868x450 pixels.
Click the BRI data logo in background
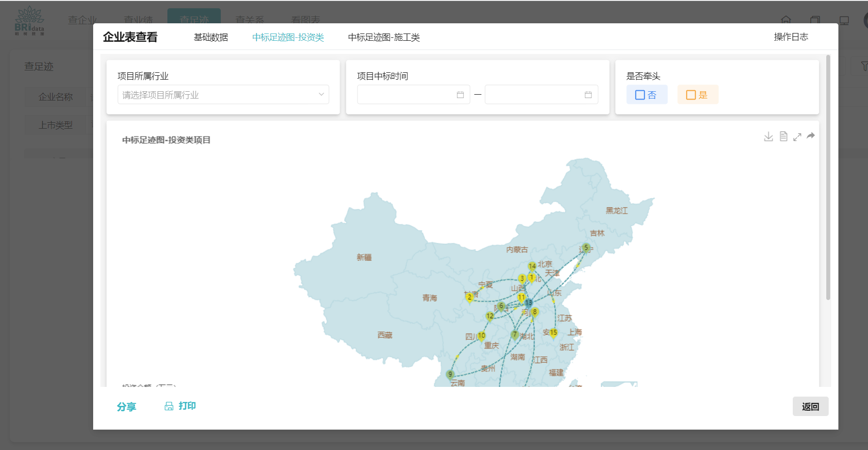click(x=30, y=20)
